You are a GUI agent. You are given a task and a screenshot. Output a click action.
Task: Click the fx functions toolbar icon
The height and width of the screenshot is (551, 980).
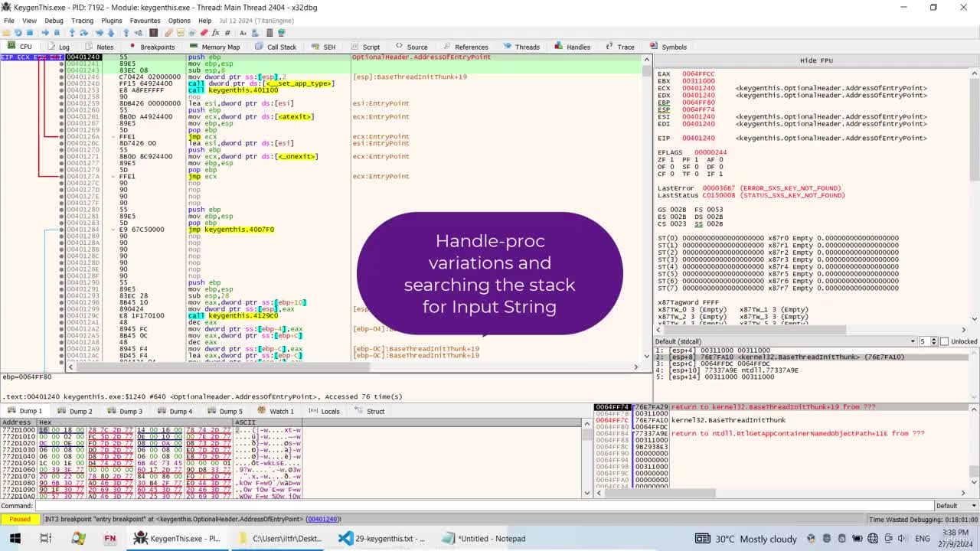pyautogui.click(x=216, y=33)
